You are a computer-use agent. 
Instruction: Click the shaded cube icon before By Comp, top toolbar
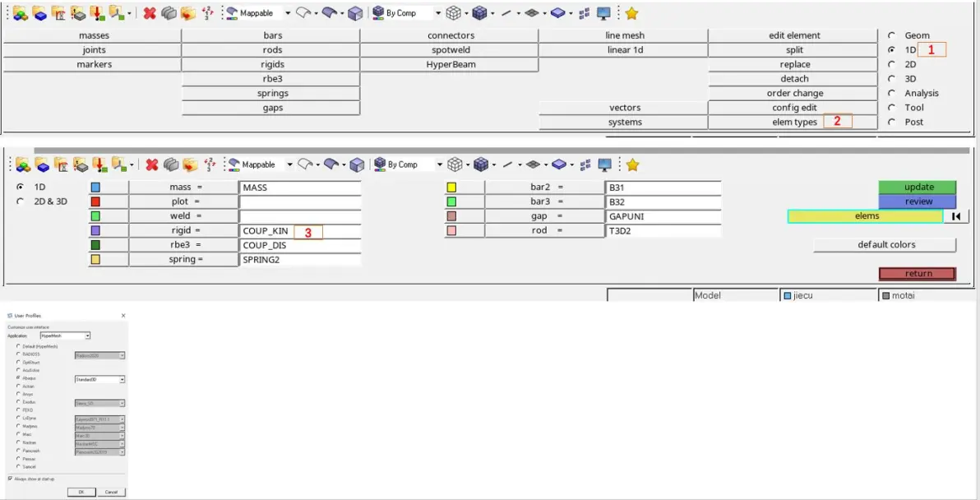pyautogui.click(x=377, y=13)
